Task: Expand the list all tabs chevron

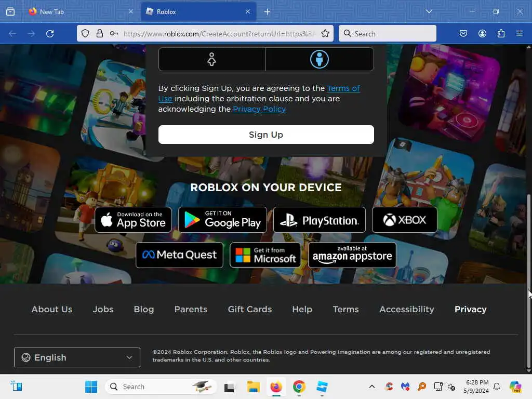Action: point(429,11)
